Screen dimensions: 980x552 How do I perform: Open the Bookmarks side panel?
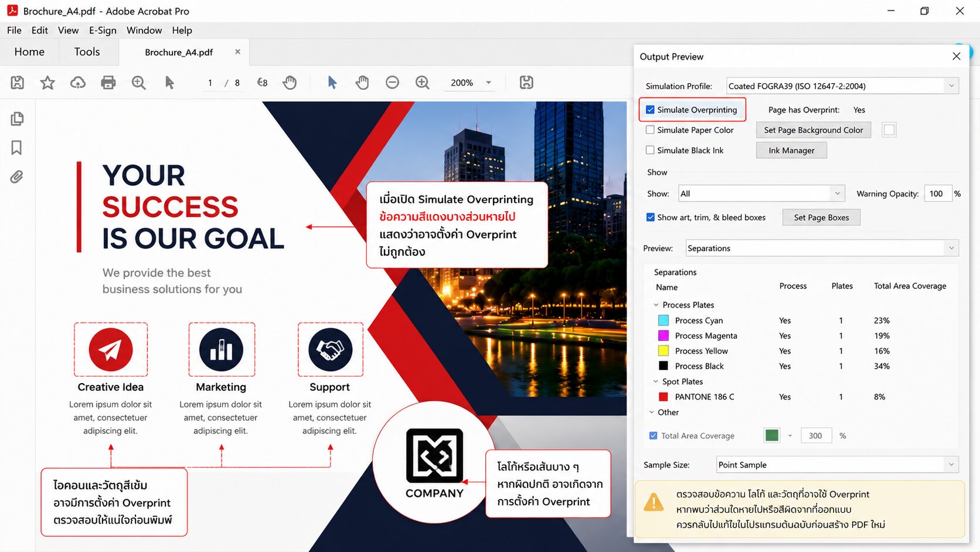[16, 148]
